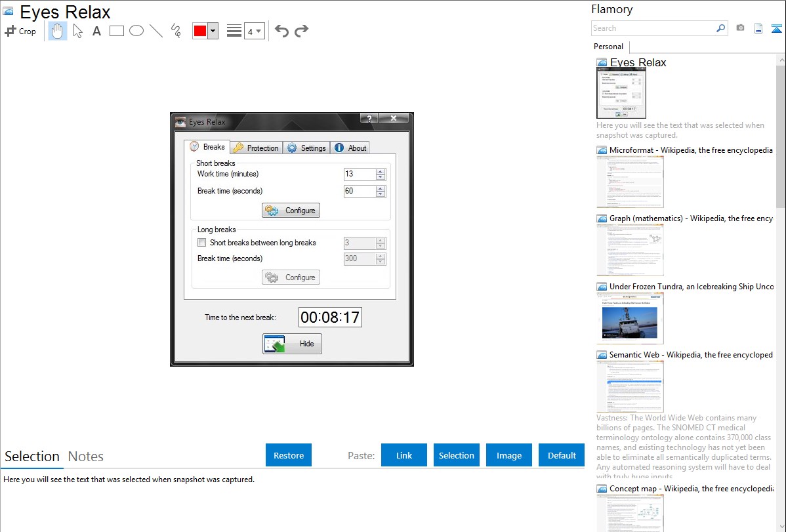Click the red color swatch
Viewport: 786px width, 532px height.
200,31
